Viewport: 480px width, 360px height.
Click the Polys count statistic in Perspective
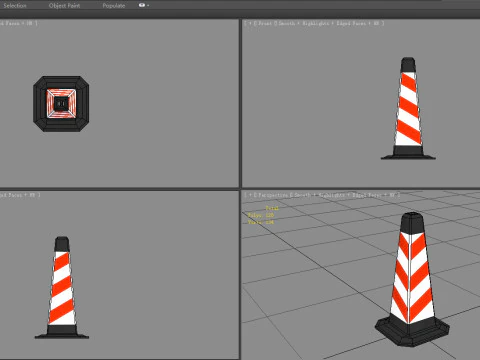point(261,215)
